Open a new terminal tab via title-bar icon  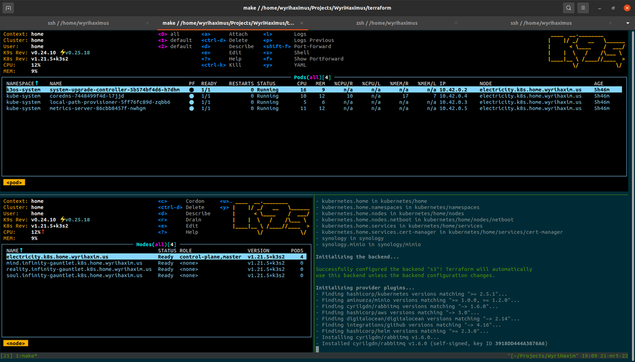8,8
